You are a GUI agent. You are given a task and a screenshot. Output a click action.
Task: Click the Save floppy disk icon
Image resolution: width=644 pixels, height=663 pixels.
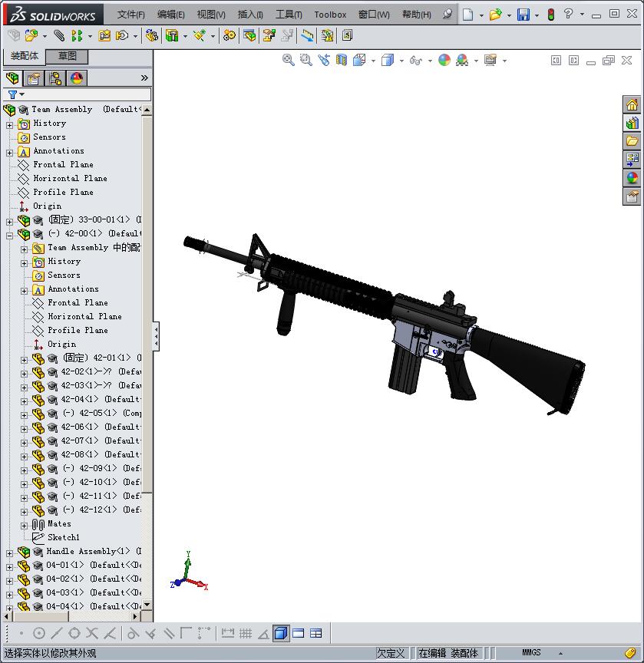click(523, 15)
